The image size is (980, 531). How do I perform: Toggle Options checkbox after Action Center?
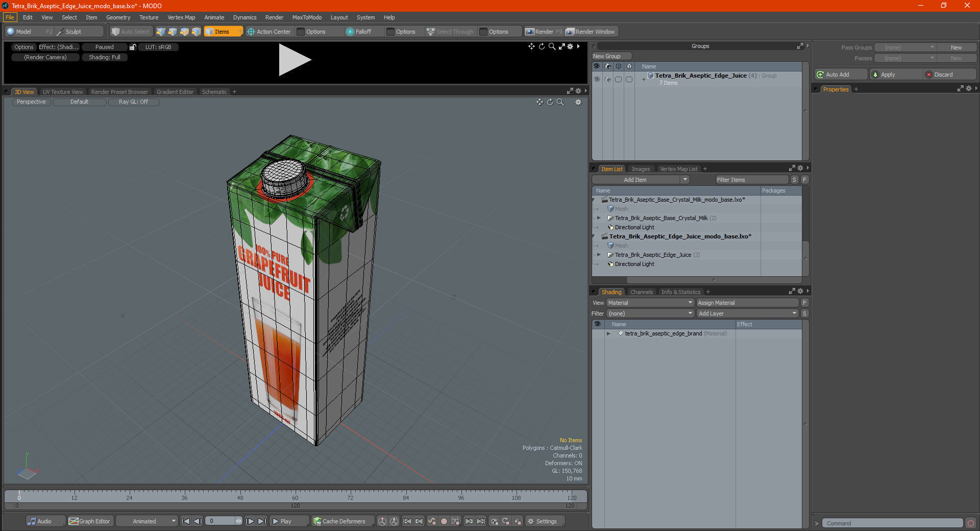click(x=301, y=32)
